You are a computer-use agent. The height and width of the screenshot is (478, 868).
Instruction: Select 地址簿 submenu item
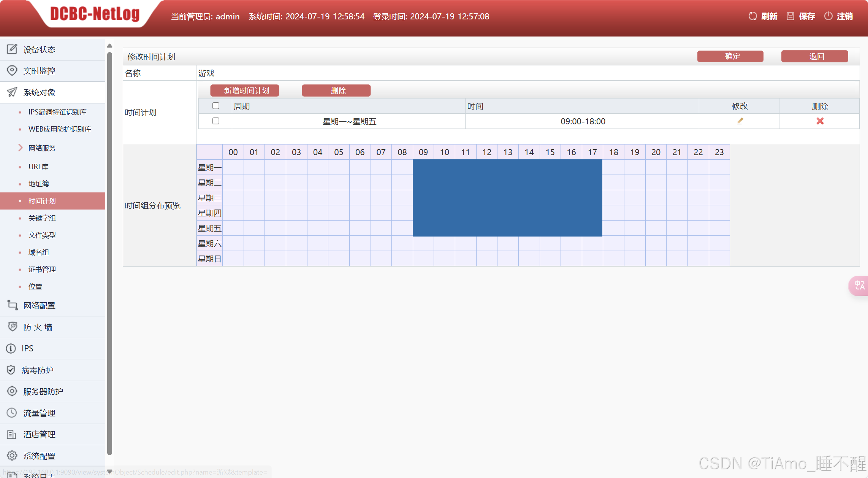click(39, 184)
